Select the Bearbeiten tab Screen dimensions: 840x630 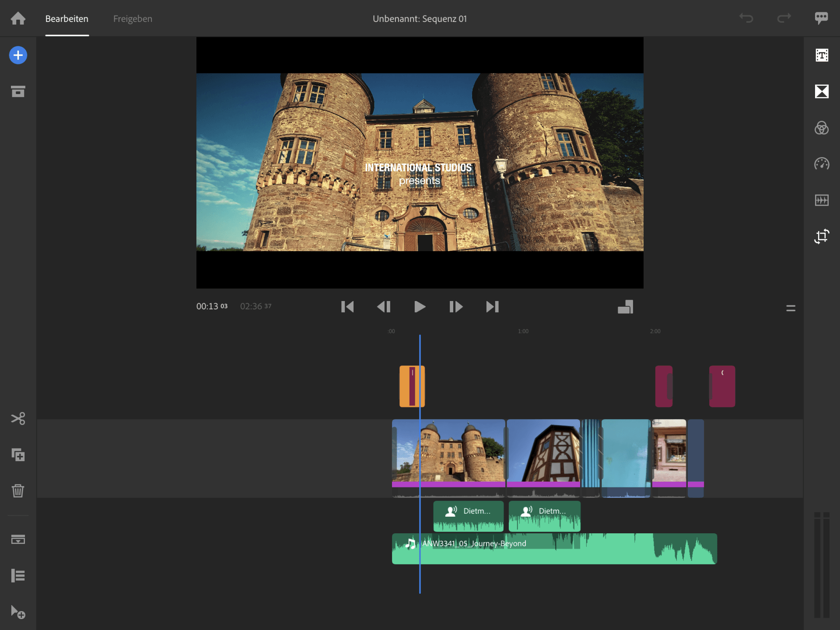pos(67,19)
